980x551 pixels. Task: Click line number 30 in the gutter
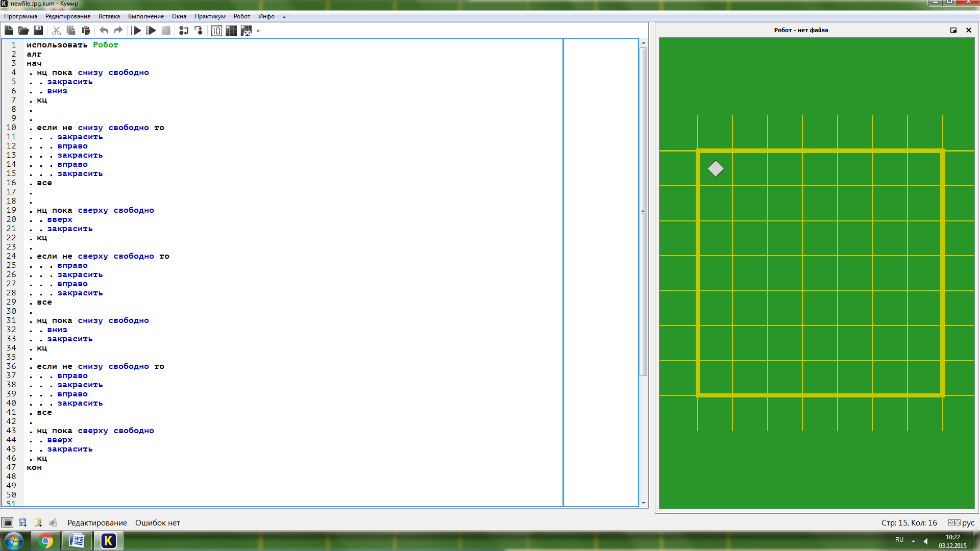[x=11, y=311]
